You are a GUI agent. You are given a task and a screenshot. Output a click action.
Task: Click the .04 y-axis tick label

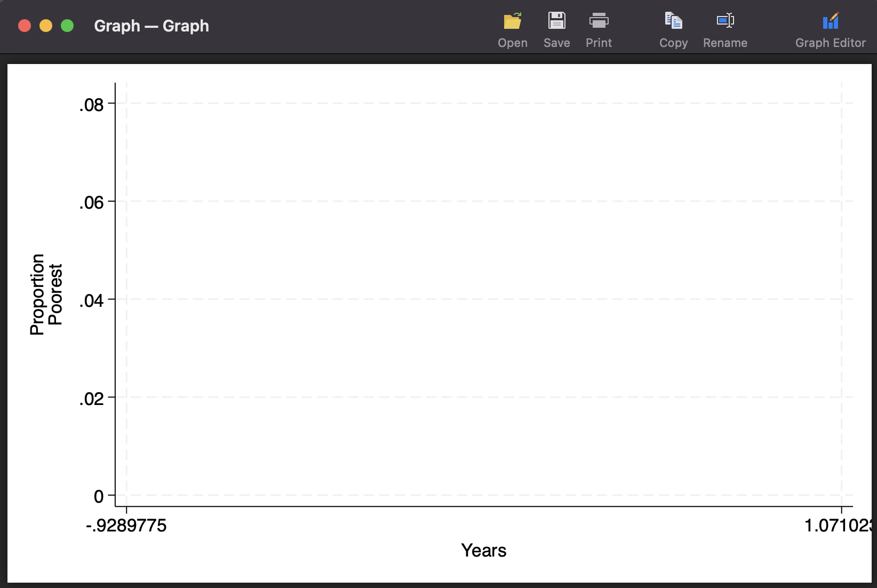(91, 301)
